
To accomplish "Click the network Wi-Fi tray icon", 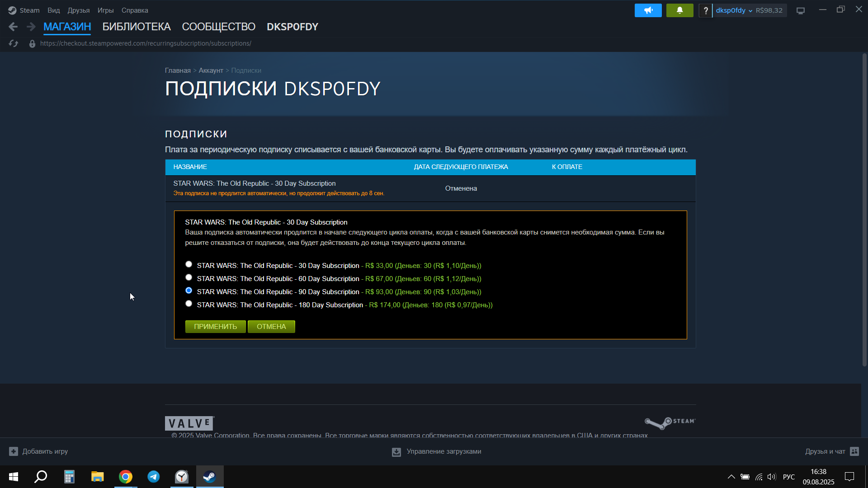I will pyautogui.click(x=759, y=477).
